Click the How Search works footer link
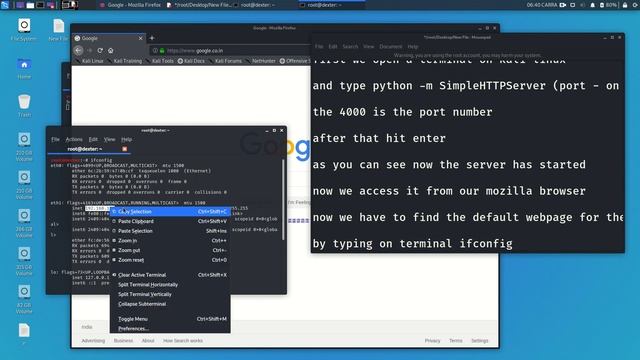 click(x=183, y=340)
